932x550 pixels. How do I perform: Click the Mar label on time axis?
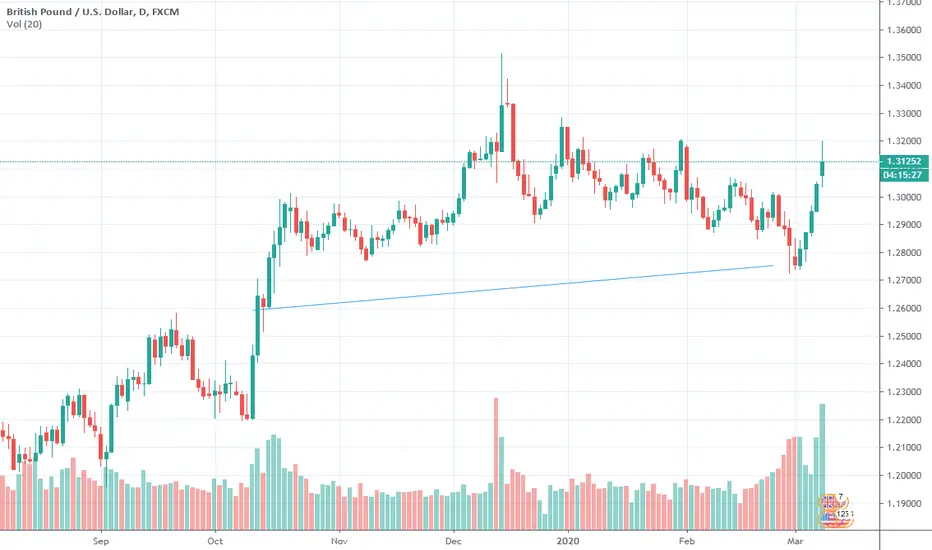tap(795, 541)
